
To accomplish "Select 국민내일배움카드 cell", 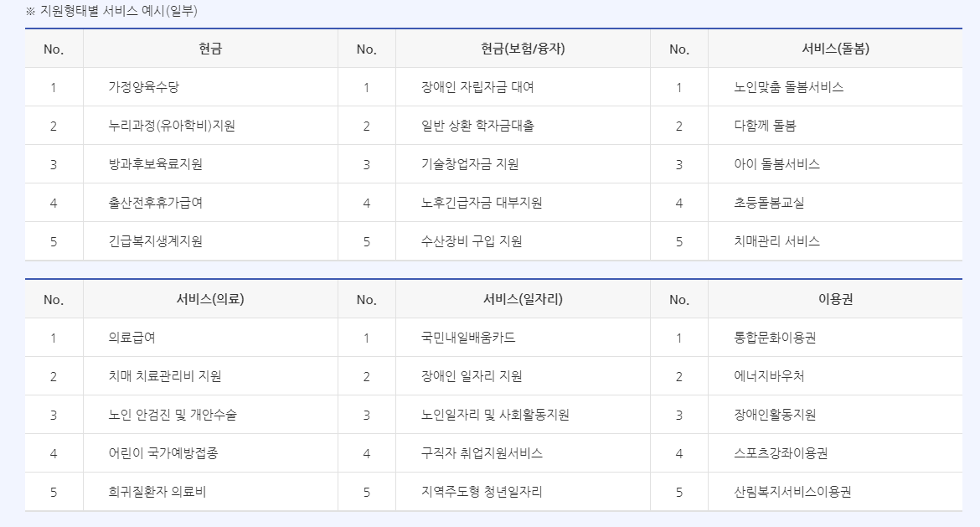I will [x=468, y=338].
